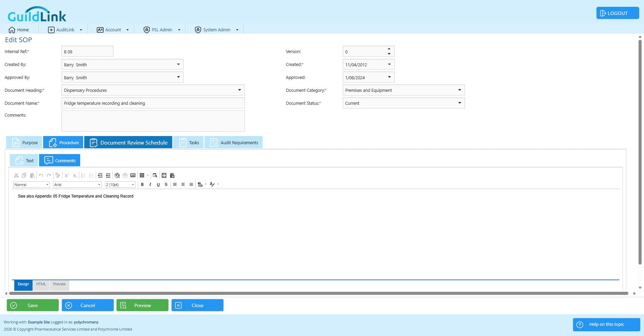Switch to the Tasks tab
Viewport: 644px width, 336px height.
(x=189, y=142)
